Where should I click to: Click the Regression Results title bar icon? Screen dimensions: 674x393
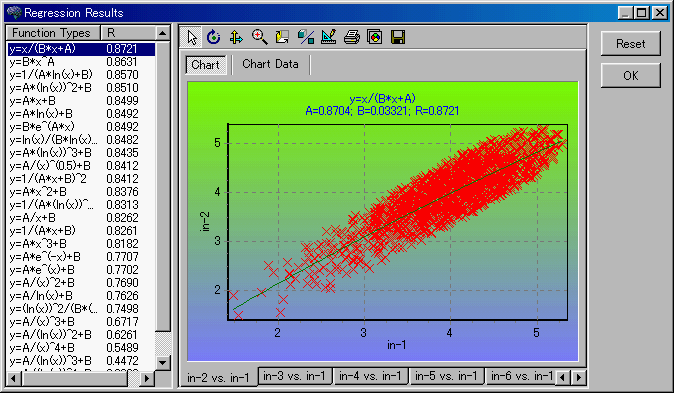[14, 13]
